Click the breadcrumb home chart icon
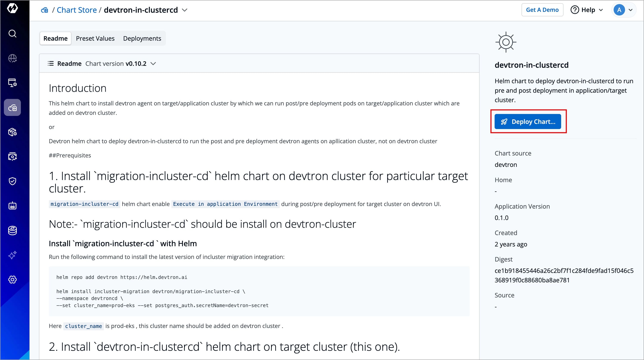This screenshot has width=644, height=360. tap(45, 10)
